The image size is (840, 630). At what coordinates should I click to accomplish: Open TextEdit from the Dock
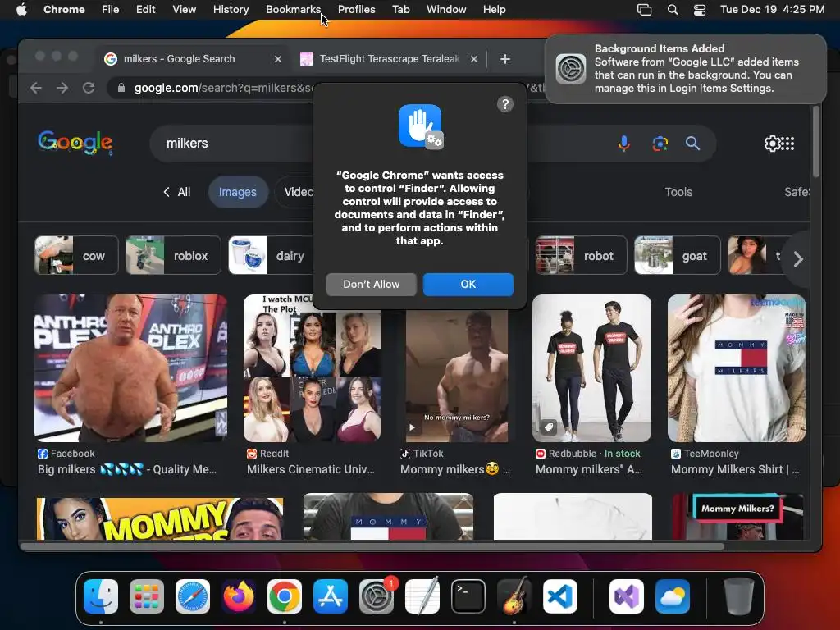pos(422,596)
